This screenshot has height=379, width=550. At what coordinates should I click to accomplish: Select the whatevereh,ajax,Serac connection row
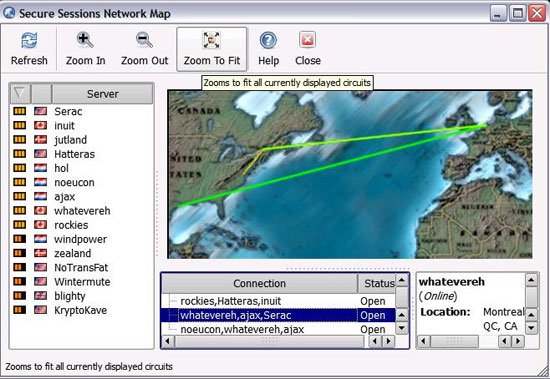[279, 315]
